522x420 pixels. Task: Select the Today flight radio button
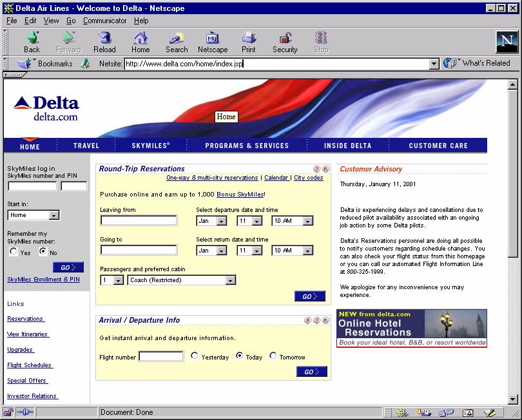[x=239, y=356]
